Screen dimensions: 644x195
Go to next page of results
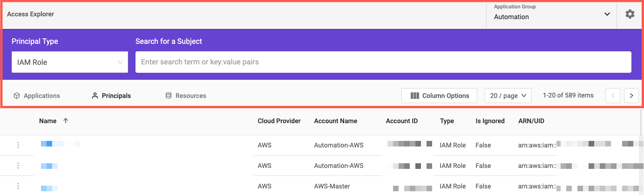click(x=631, y=96)
